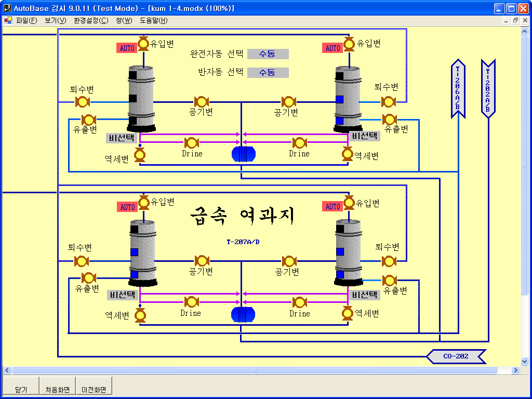The image size is (532, 399).
Task: Toggle the 반자동 선택 수동 button
Action: [268, 73]
